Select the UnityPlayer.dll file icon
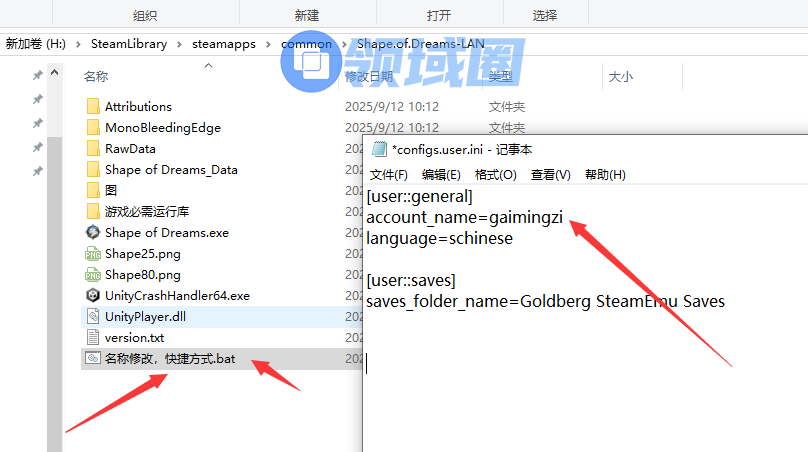 93,317
